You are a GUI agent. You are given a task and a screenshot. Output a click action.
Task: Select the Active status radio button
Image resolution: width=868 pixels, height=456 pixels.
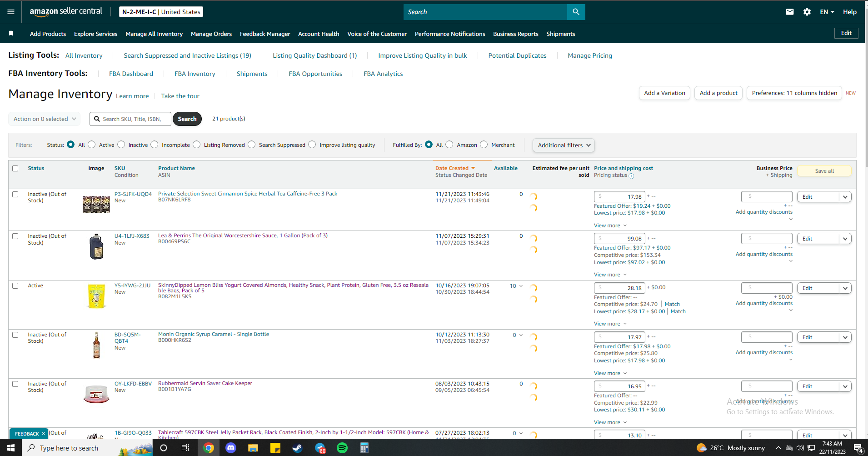point(92,145)
